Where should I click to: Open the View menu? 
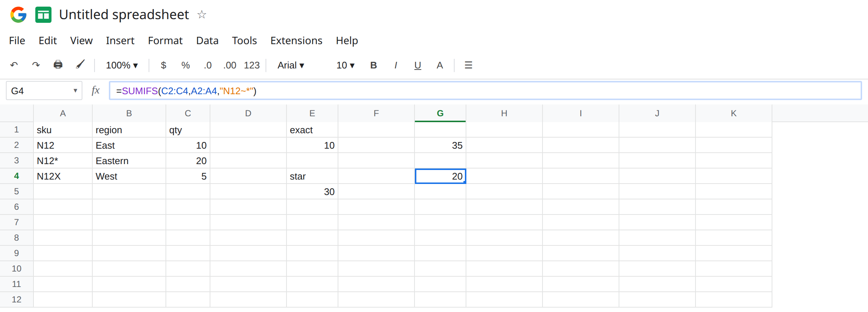[81, 40]
